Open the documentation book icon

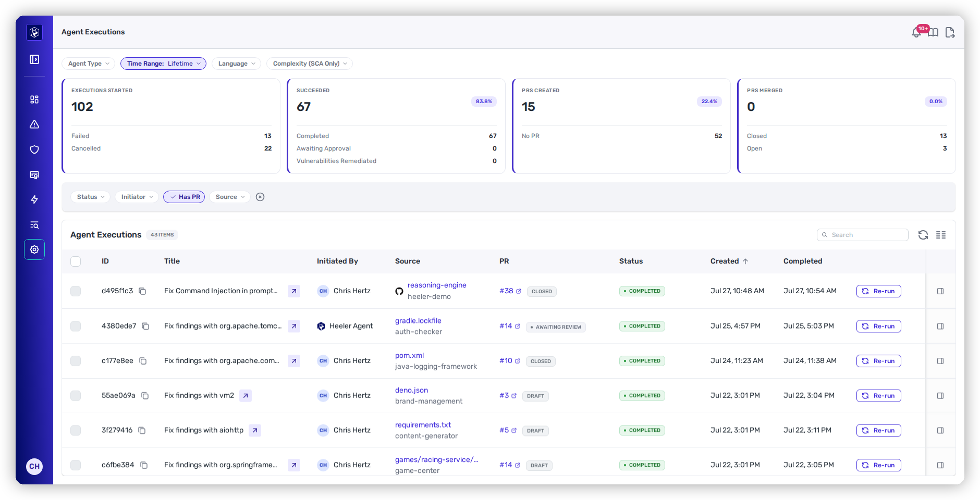tap(933, 33)
